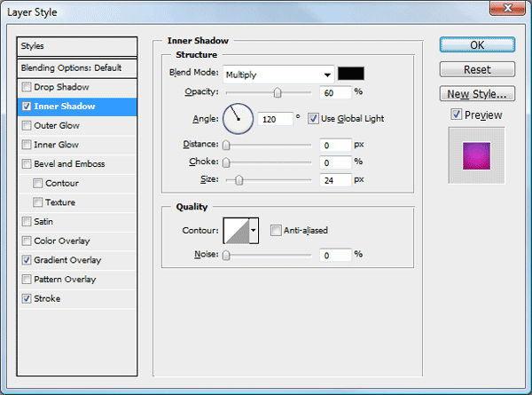Enable the Pattern Overlay checkbox

pos(26,280)
